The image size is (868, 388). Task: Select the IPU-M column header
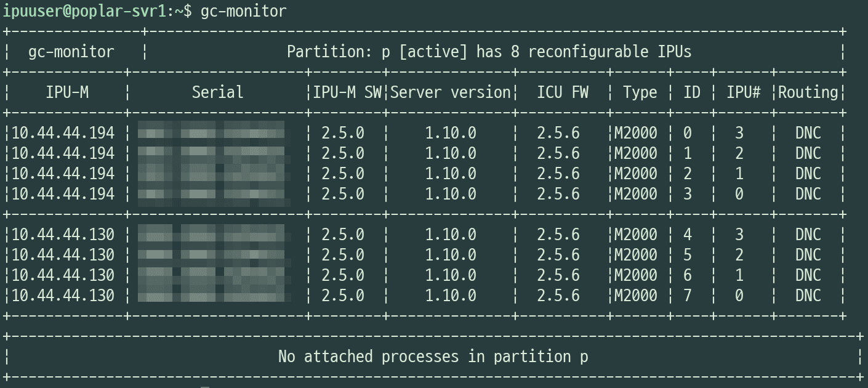(x=66, y=92)
